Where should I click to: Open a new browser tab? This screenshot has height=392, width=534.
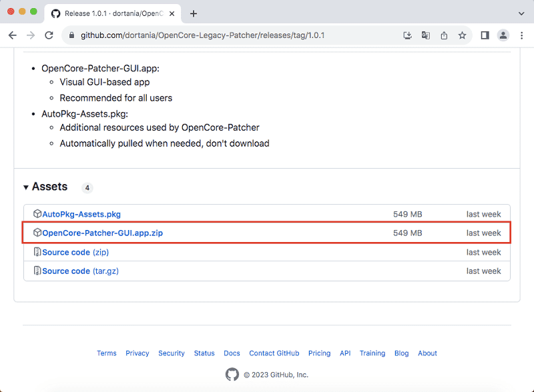tap(194, 13)
